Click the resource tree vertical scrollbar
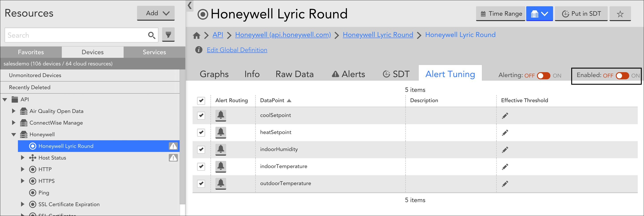644x216 pixels. coord(182,137)
